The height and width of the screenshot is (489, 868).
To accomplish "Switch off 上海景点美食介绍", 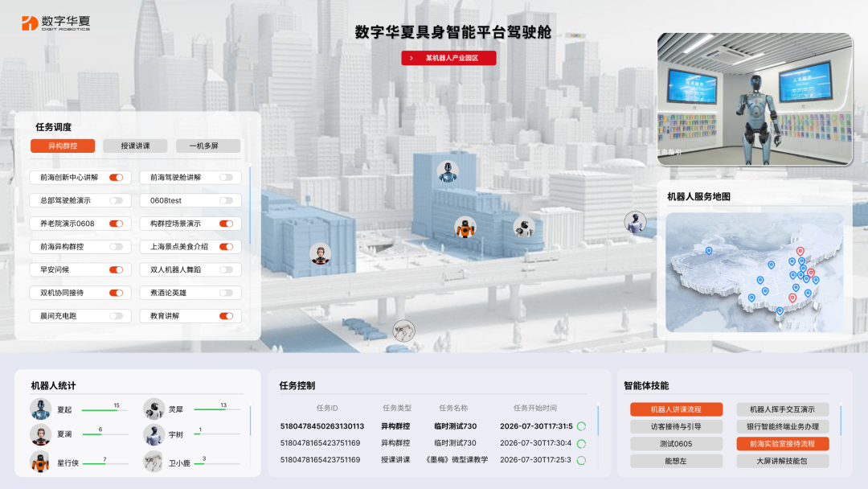I will (x=226, y=246).
